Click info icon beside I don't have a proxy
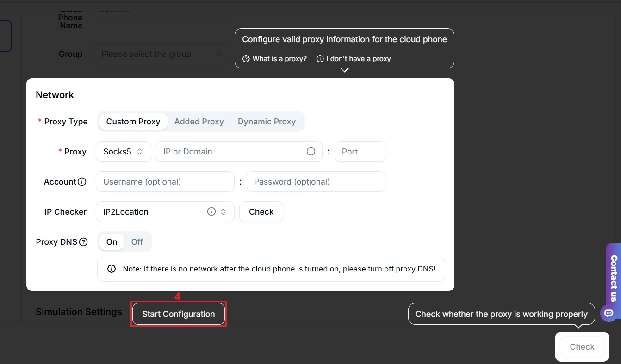 tap(320, 59)
